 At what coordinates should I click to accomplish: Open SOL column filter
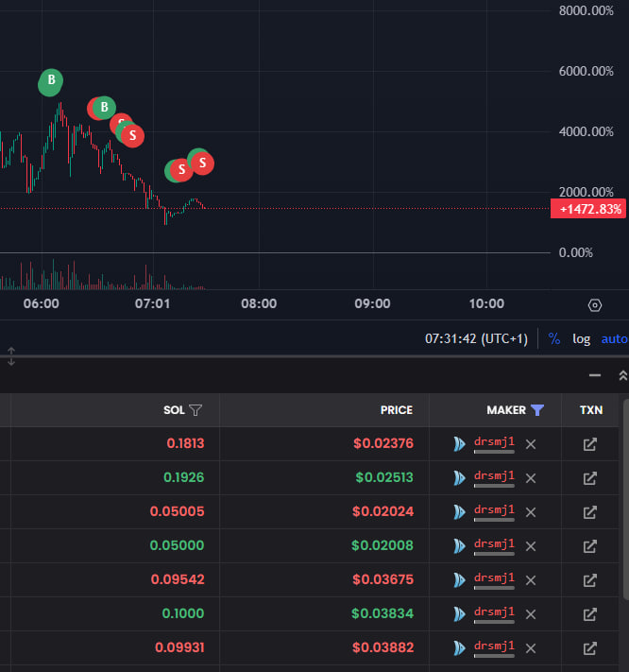point(195,410)
